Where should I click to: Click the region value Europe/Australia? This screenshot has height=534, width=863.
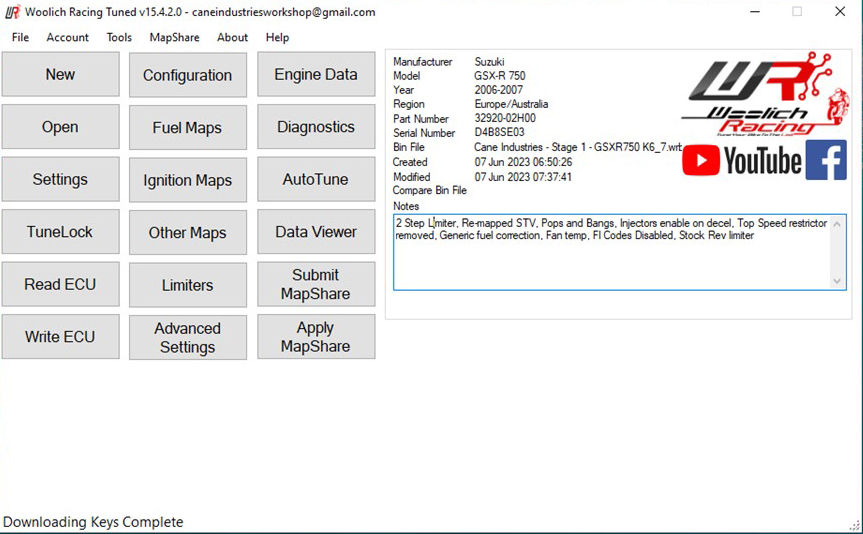(511, 104)
